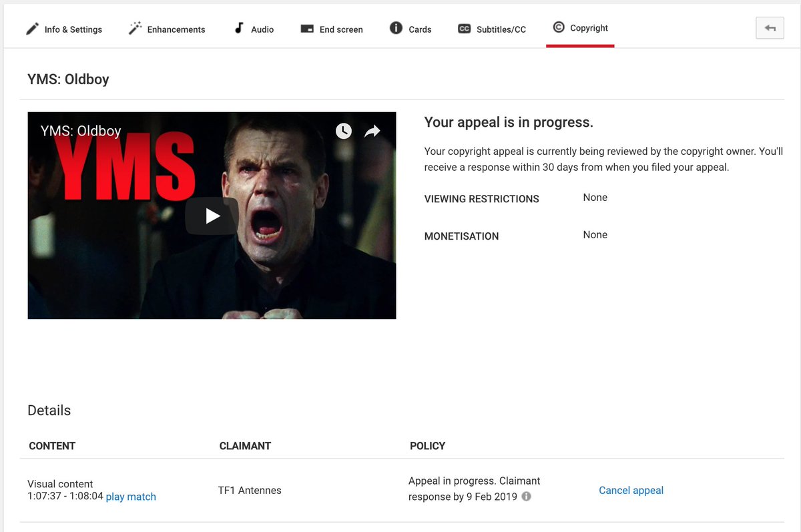The image size is (801, 532).
Task: Click 'Your appeal is in progress.' heading
Action: coord(509,122)
